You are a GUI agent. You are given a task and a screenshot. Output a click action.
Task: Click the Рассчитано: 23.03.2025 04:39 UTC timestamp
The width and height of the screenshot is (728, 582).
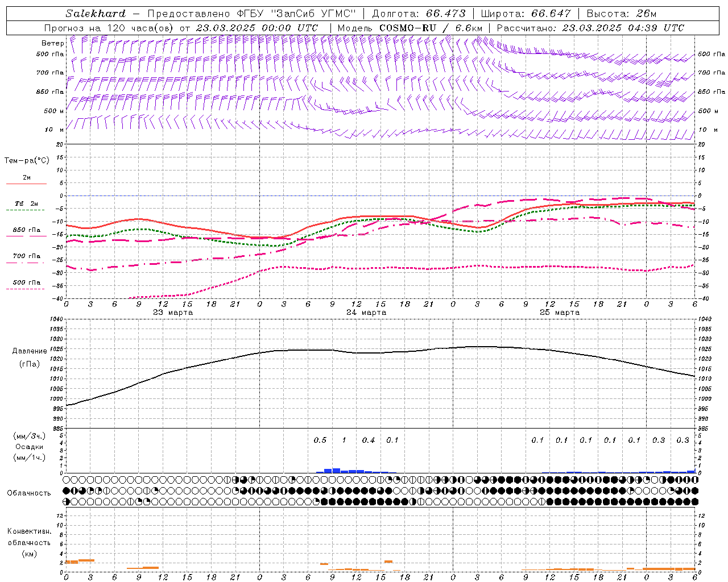pos(590,28)
